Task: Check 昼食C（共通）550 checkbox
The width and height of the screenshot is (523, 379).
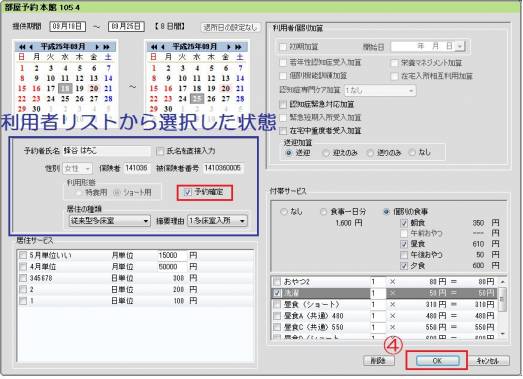Action: click(x=277, y=327)
